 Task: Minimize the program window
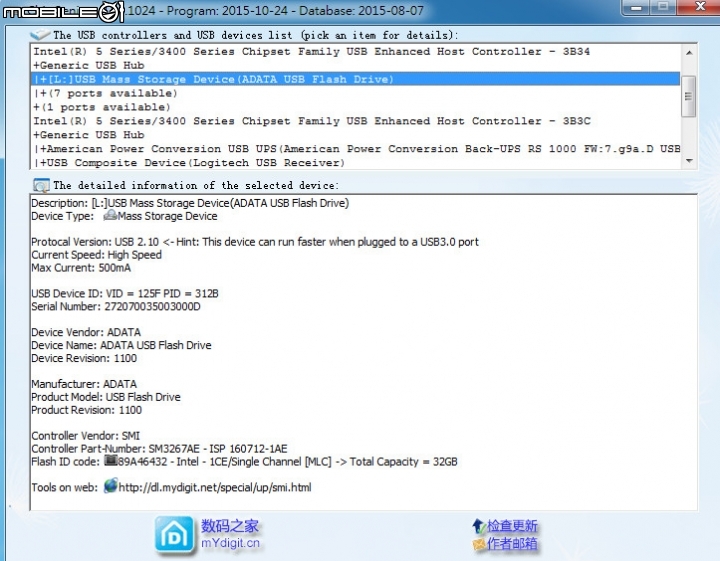636,7
